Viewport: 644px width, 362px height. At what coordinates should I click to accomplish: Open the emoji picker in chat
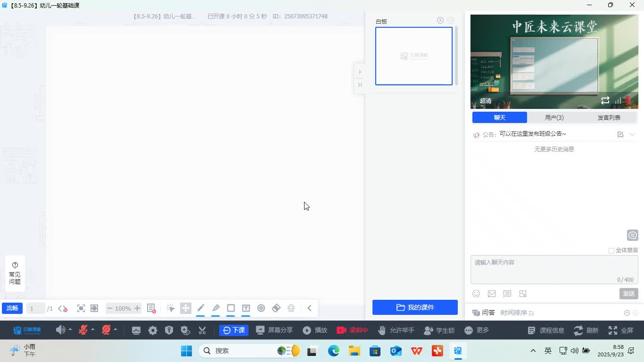[476, 294]
